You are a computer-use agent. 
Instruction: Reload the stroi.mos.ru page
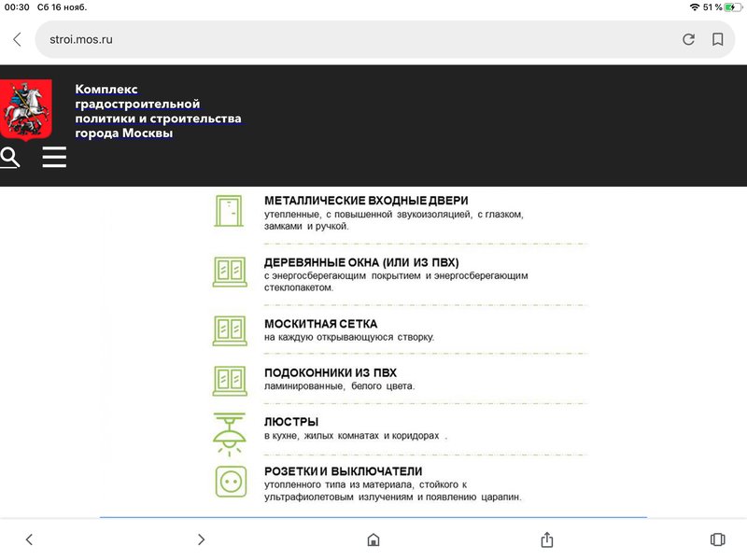pyautogui.click(x=688, y=39)
